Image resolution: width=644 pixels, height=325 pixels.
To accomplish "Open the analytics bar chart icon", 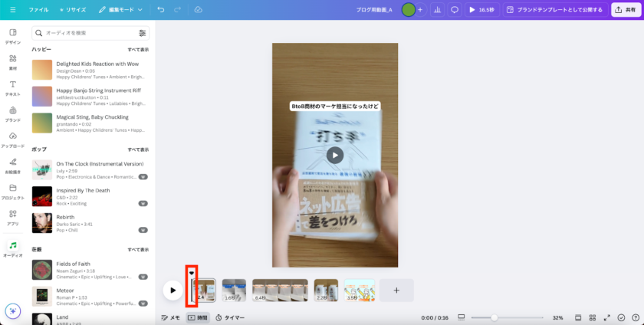I will tap(437, 10).
